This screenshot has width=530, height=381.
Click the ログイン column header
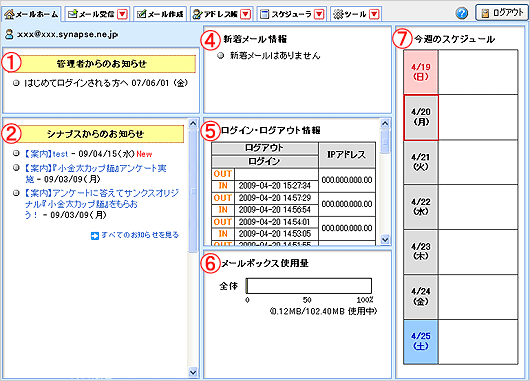pyautogui.click(x=265, y=161)
